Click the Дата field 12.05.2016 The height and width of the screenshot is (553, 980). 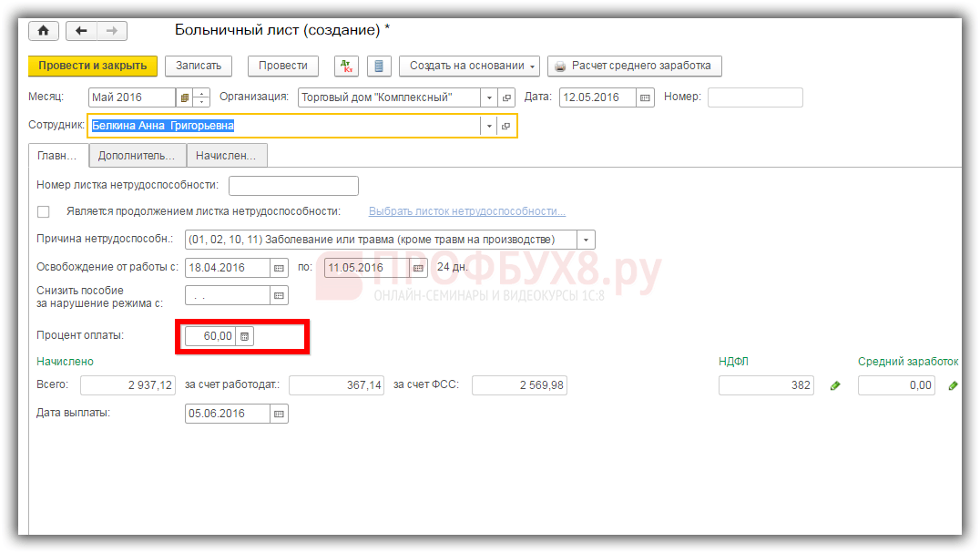[x=598, y=97]
